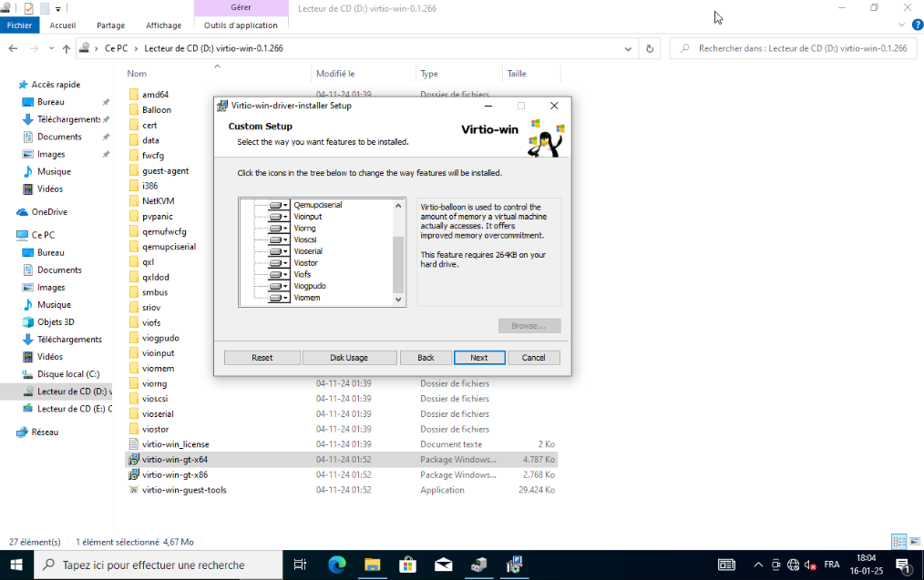Open Windows Start menu
924x580 pixels.
point(15,565)
